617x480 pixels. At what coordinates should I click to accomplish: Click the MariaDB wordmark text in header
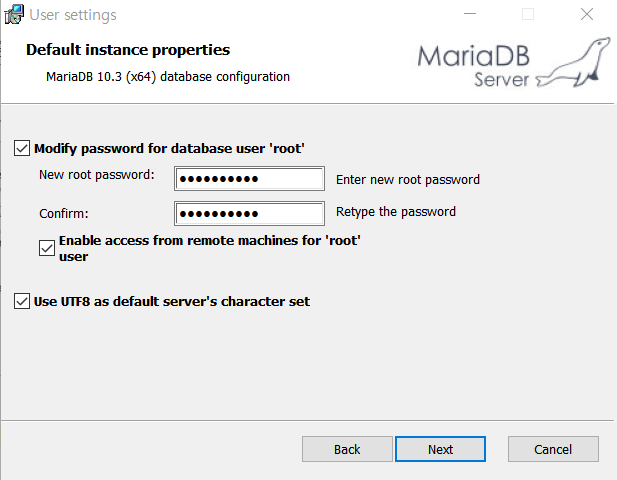[x=474, y=55]
